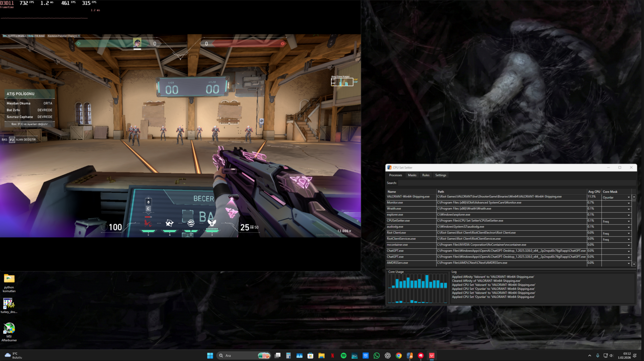This screenshot has height=361, width=644.
Task: Expand Core Mask dropdown for nvcontainer.exe
Action: [629, 245]
